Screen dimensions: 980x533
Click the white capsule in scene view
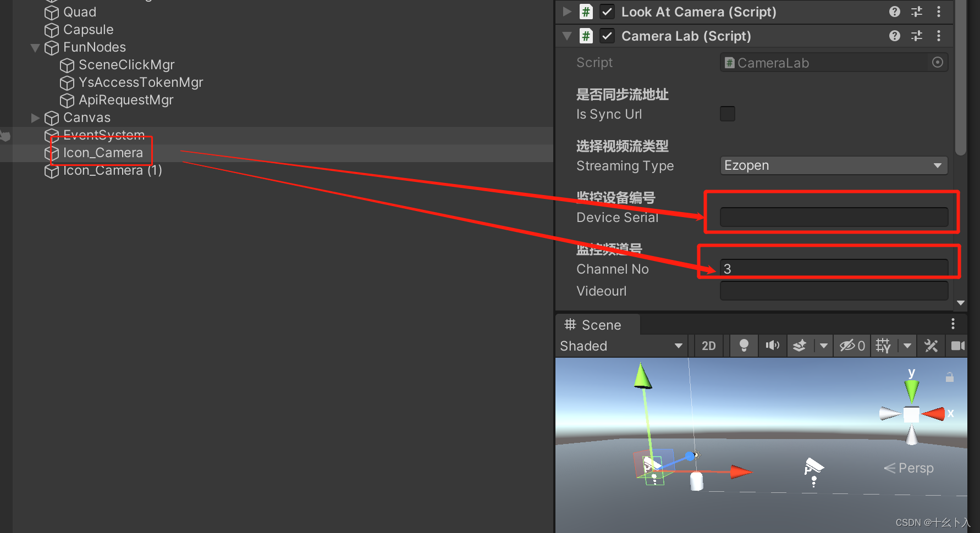tap(697, 481)
